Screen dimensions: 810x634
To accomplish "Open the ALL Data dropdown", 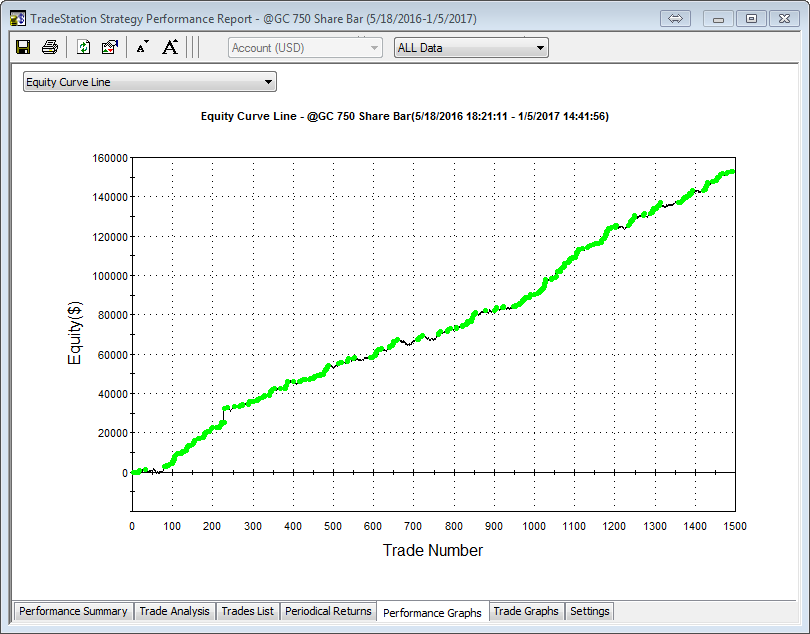I will (471, 48).
